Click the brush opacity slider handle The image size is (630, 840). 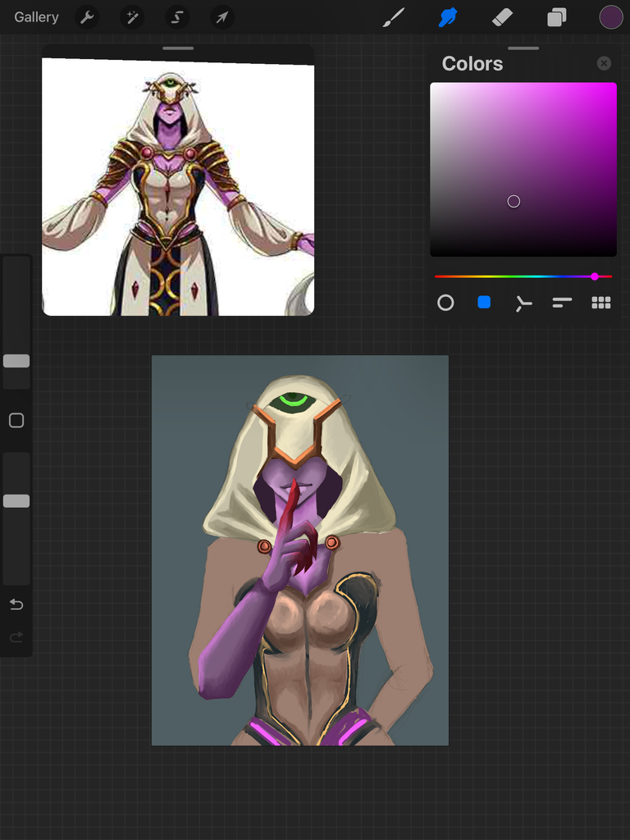click(16, 501)
